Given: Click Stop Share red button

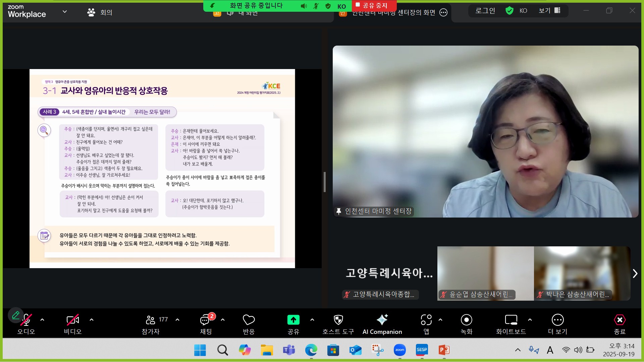Looking at the screenshot, I should coord(374,5).
